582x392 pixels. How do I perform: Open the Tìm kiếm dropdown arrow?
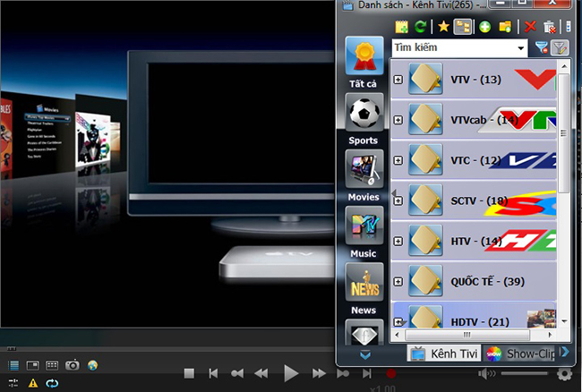pos(521,48)
